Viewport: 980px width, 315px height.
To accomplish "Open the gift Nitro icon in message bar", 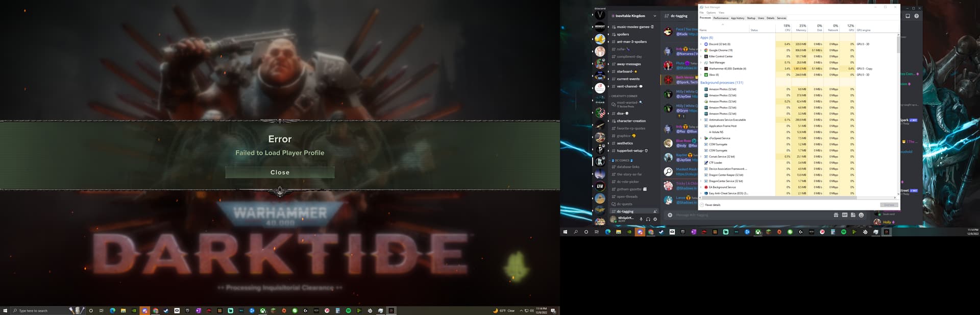I will tap(836, 215).
